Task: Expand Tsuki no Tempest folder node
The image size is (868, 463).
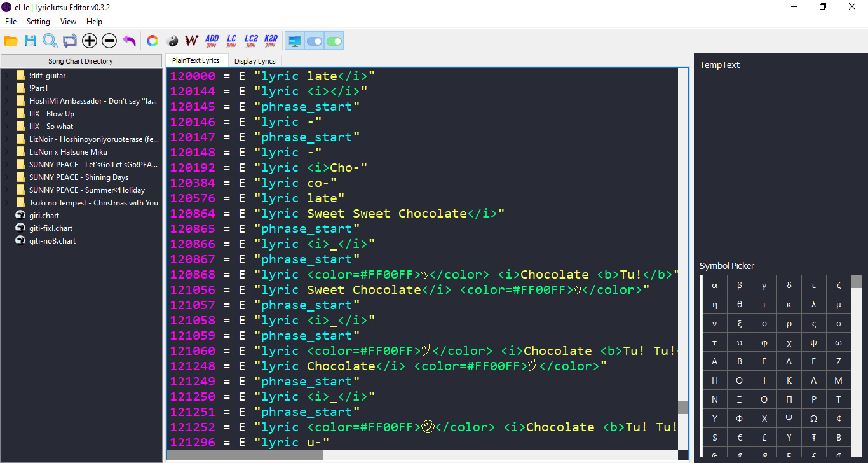Action: click(6, 203)
